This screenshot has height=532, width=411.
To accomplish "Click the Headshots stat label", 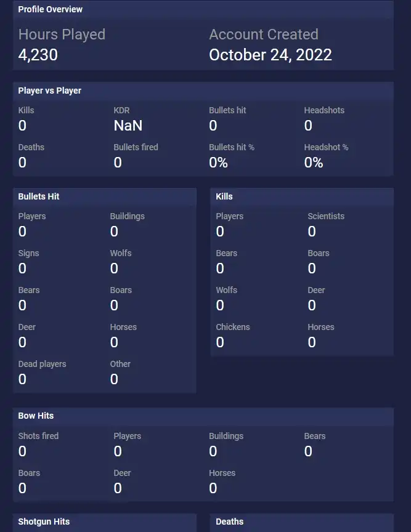I will click(324, 110).
